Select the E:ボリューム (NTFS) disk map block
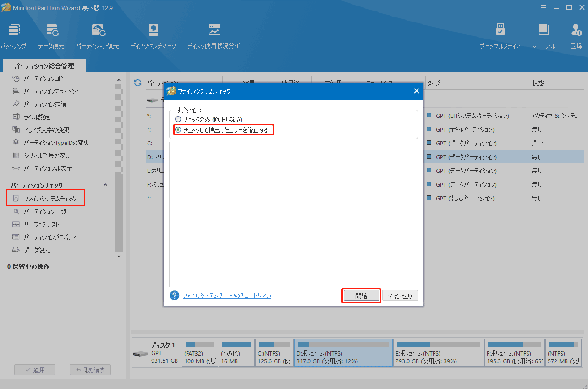Screen dimensions: 588x389 point(439,353)
